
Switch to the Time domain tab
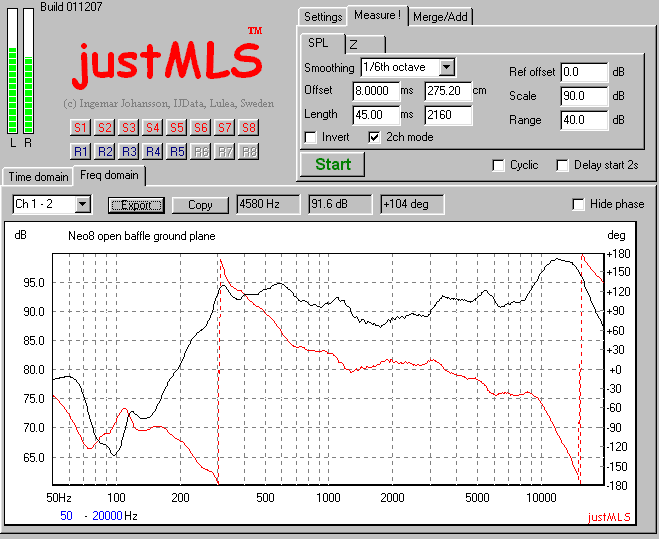[38, 177]
